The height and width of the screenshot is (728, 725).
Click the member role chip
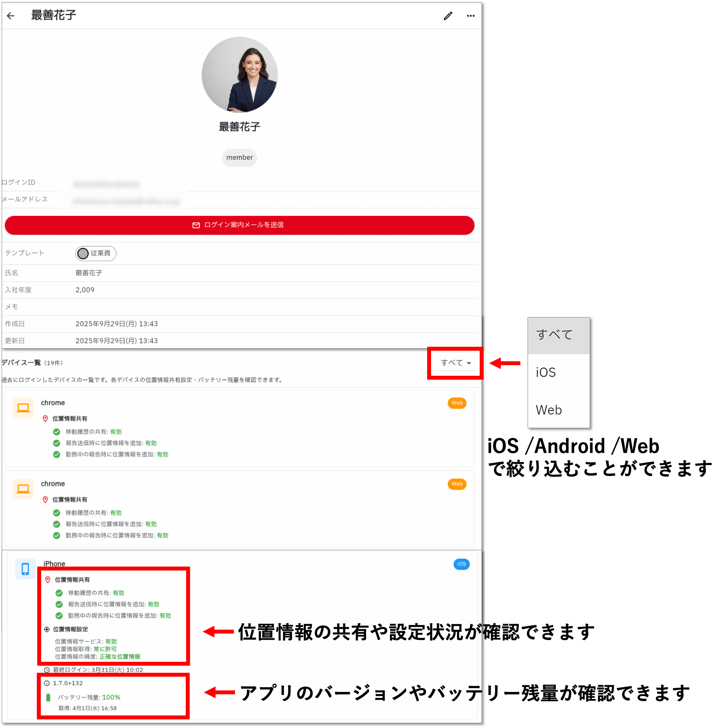[239, 158]
